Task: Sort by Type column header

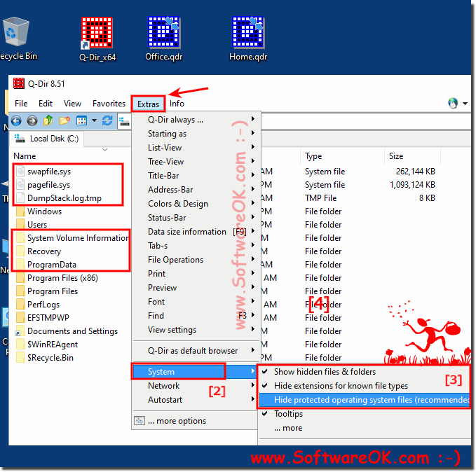Action: 313,156
